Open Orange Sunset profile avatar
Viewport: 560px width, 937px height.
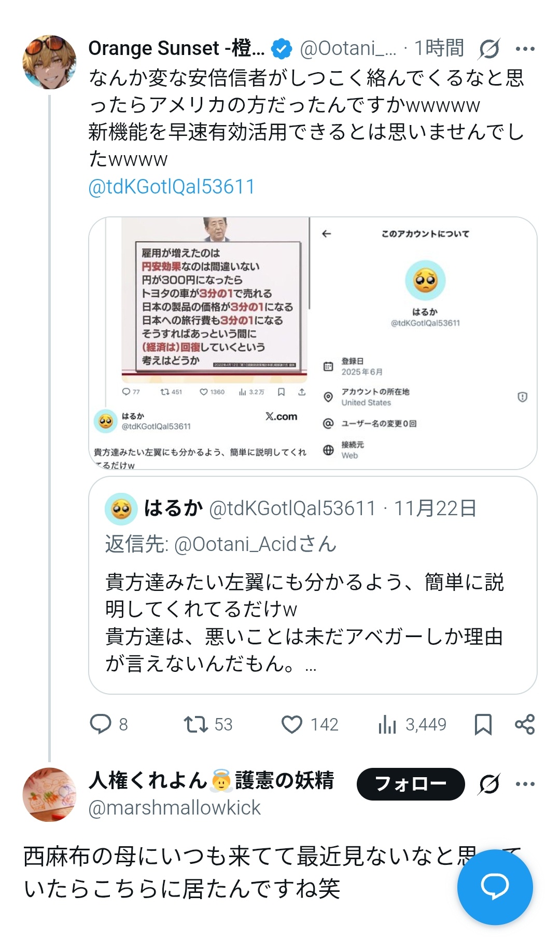tap(49, 62)
